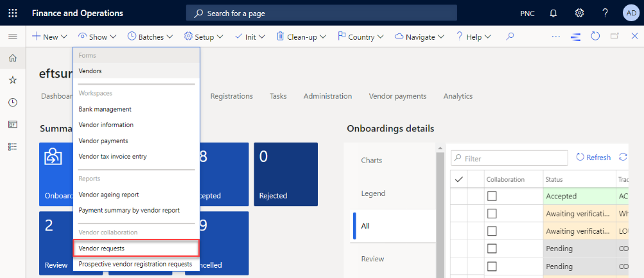
Task: Tick Collaboration checkbox in first Awaiting verification row
Action: (492, 214)
